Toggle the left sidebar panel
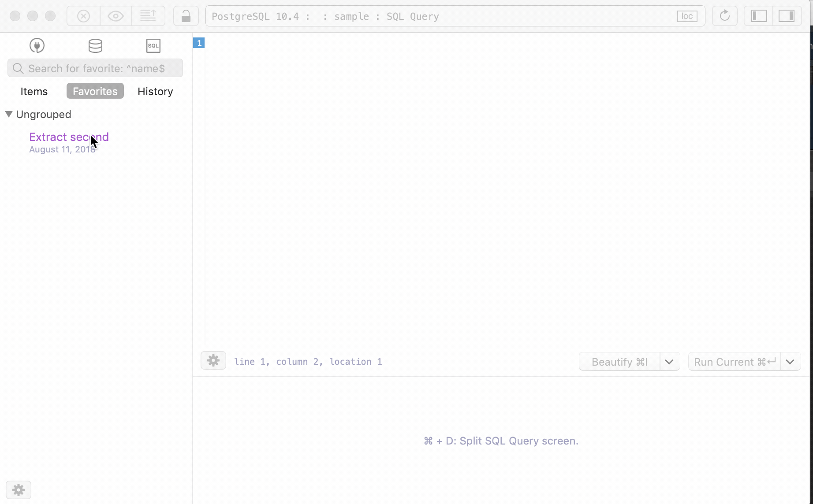The width and height of the screenshot is (813, 504). pyautogui.click(x=759, y=16)
